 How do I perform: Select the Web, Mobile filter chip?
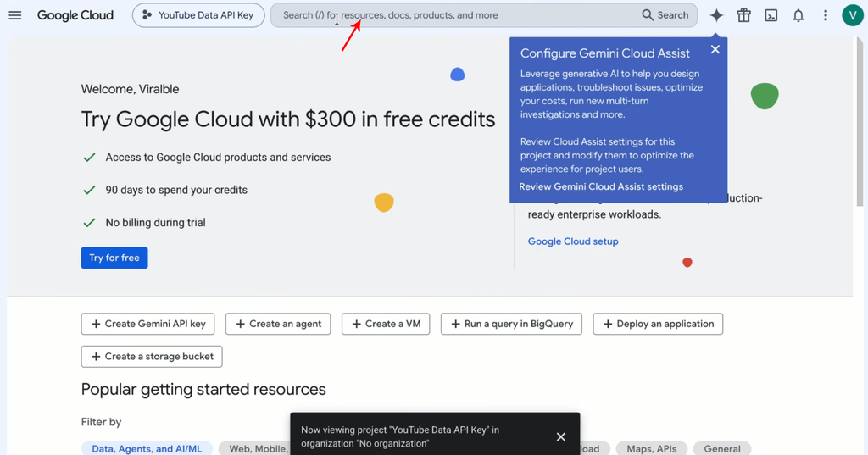pos(254,448)
